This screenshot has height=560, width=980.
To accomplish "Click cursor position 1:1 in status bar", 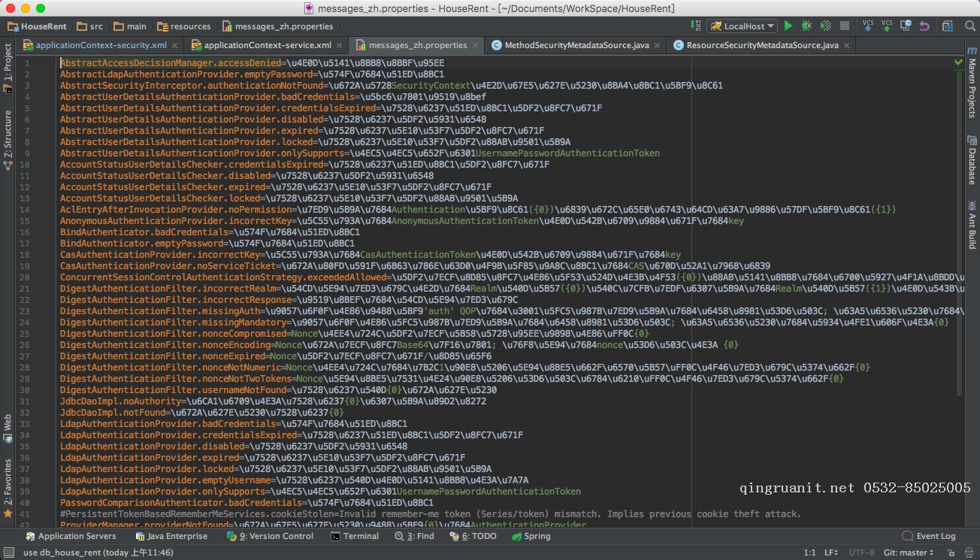I will point(809,552).
